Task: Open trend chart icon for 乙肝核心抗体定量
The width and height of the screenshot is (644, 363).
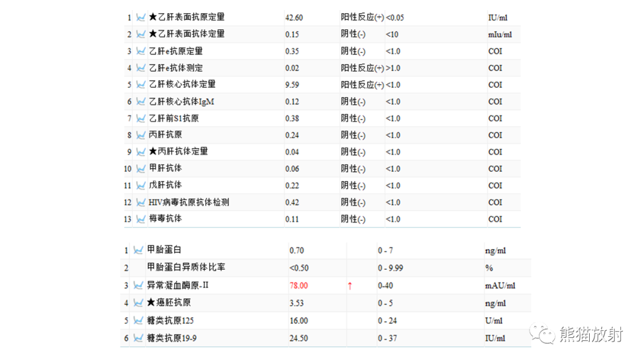Action: [141, 85]
